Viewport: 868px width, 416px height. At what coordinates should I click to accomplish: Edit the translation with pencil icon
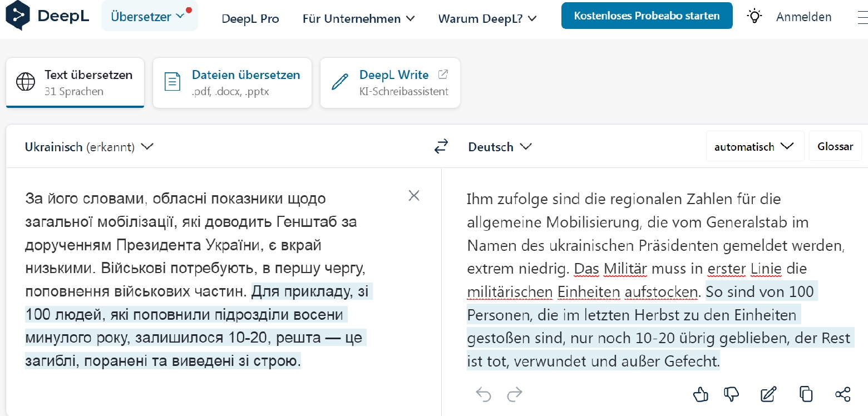[768, 394]
